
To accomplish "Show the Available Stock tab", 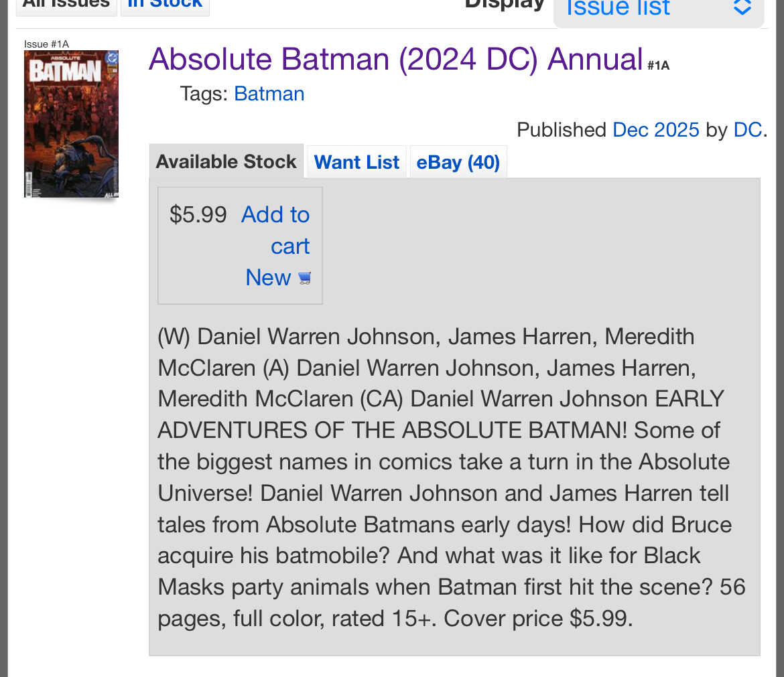I will point(226,162).
